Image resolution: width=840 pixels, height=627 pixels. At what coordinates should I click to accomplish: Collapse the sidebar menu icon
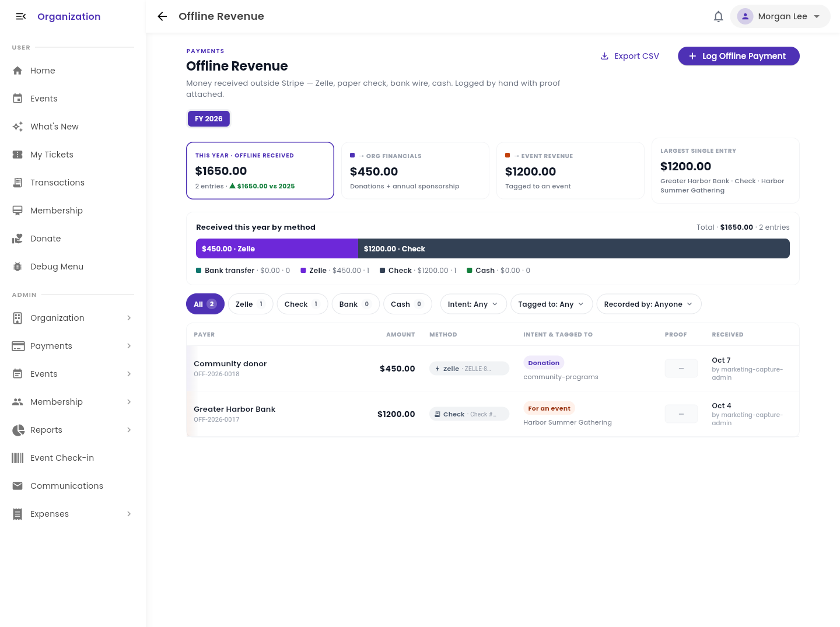click(x=21, y=16)
